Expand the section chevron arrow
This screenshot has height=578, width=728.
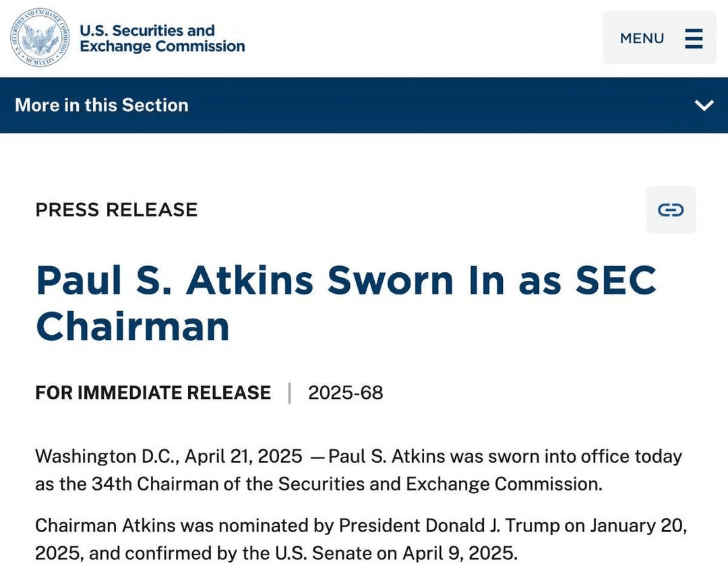click(704, 106)
